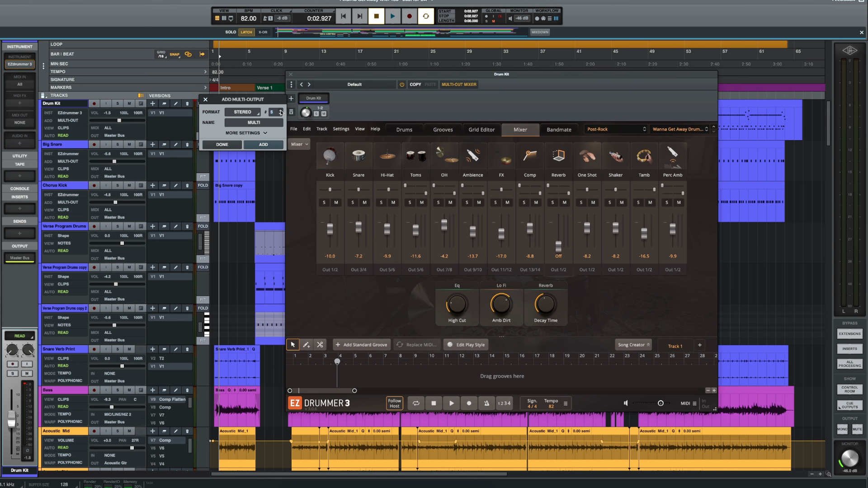Select the Reverb channel icon
Screen dimensions: 868x488
tap(558, 156)
